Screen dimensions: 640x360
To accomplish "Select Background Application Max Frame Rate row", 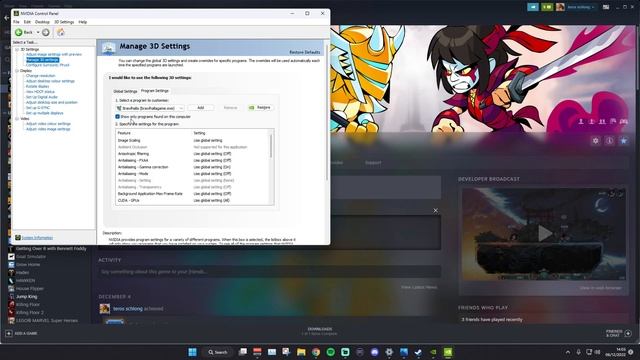I will click(193, 193).
